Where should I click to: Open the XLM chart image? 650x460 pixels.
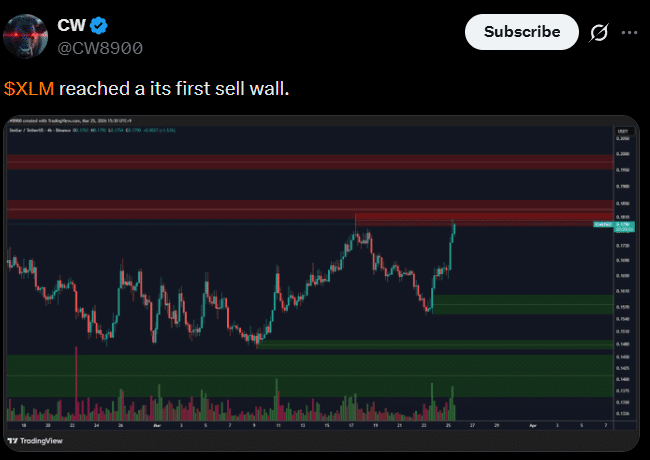click(300, 280)
